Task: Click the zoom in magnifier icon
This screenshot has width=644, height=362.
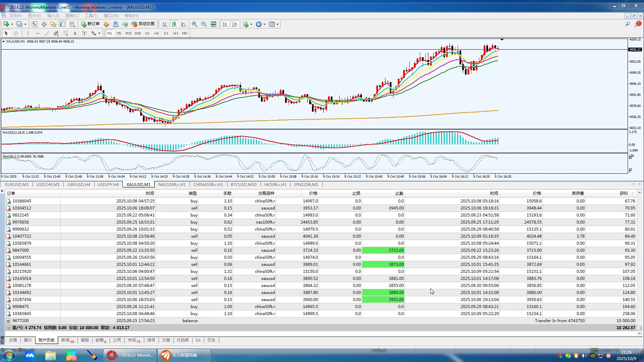Action: point(194,24)
